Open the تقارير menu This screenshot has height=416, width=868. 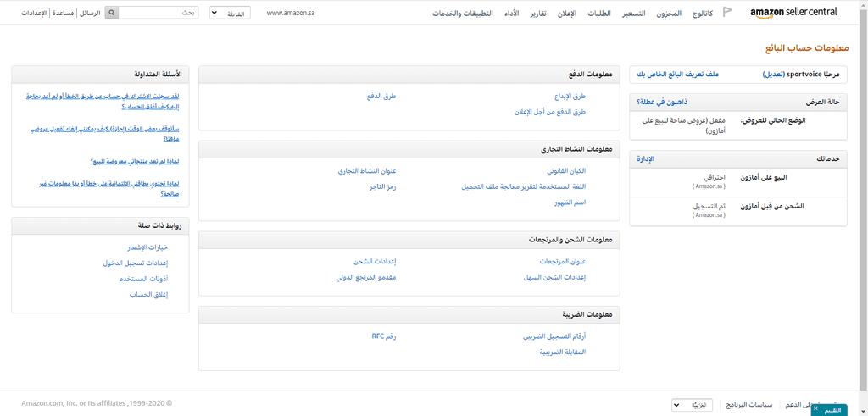(x=539, y=13)
